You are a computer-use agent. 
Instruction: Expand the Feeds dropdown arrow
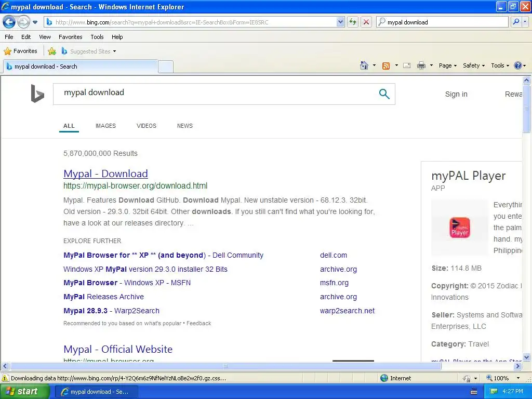coord(396,65)
